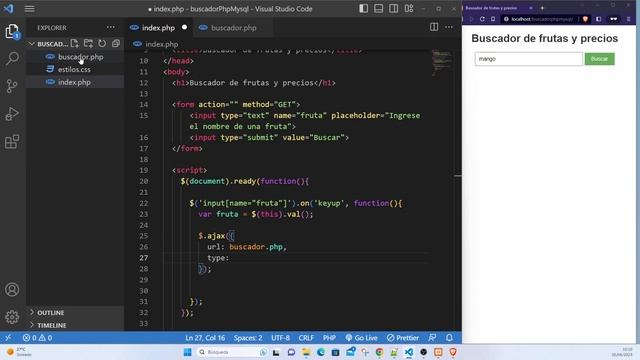
Task: Click CRLF end-of-line selector
Action: (x=306, y=338)
